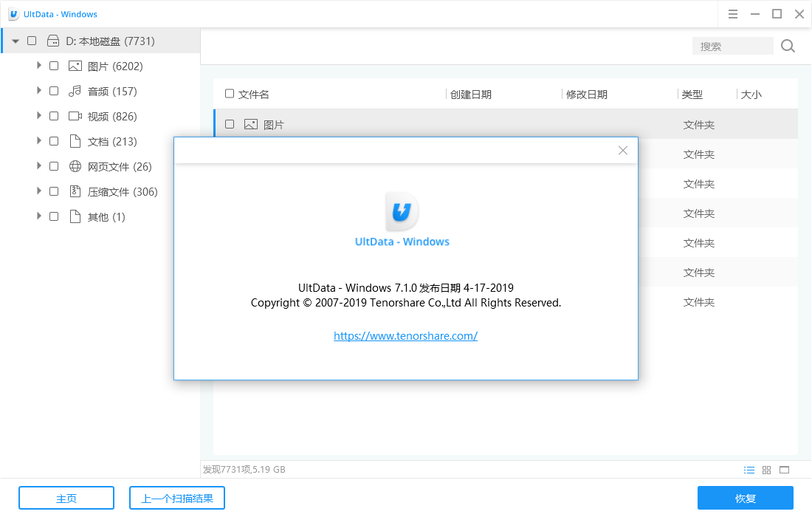Click the 图片 picture icon in sidebar
The width and height of the screenshot is (812, 517).
75,66
